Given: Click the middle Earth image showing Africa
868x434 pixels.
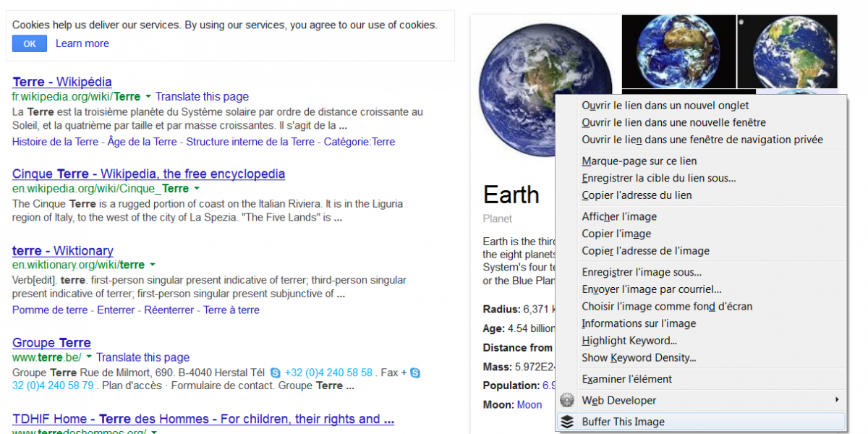Looking at the screenshot, I should pos(678,52).
